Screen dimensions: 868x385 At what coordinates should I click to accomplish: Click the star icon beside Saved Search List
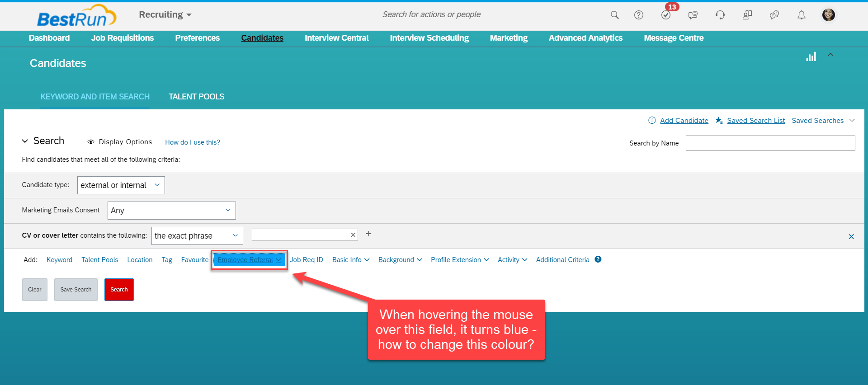tap(719, 120)
